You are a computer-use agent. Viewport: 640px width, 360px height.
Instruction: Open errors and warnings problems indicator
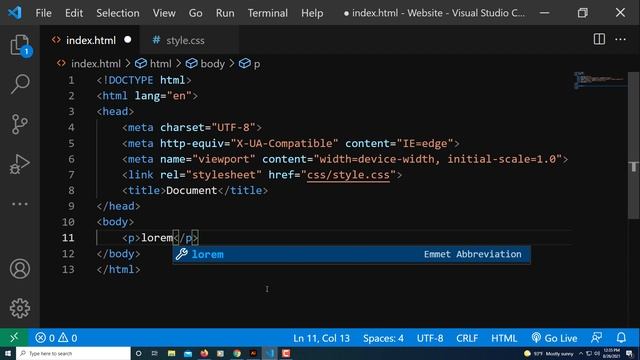56,338
